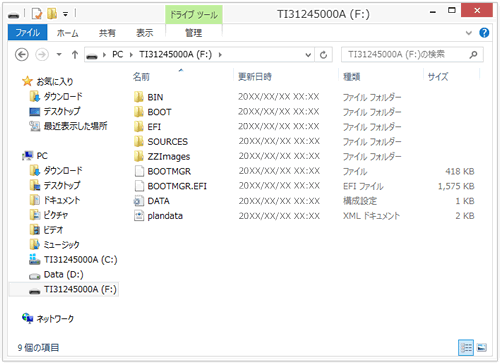Click the Properties quick access icon
Screen dimensions: 500x363
37,14
